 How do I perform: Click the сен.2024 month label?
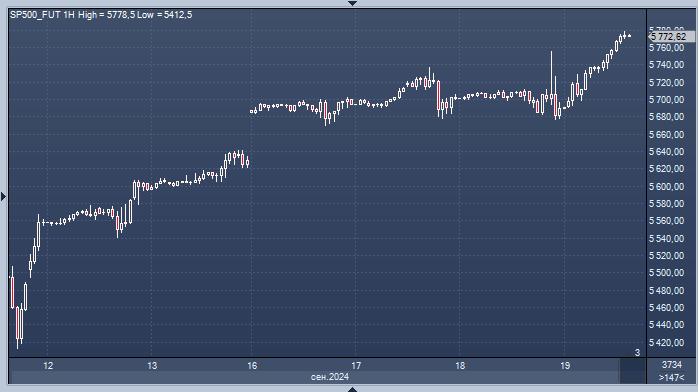point(329,377)
